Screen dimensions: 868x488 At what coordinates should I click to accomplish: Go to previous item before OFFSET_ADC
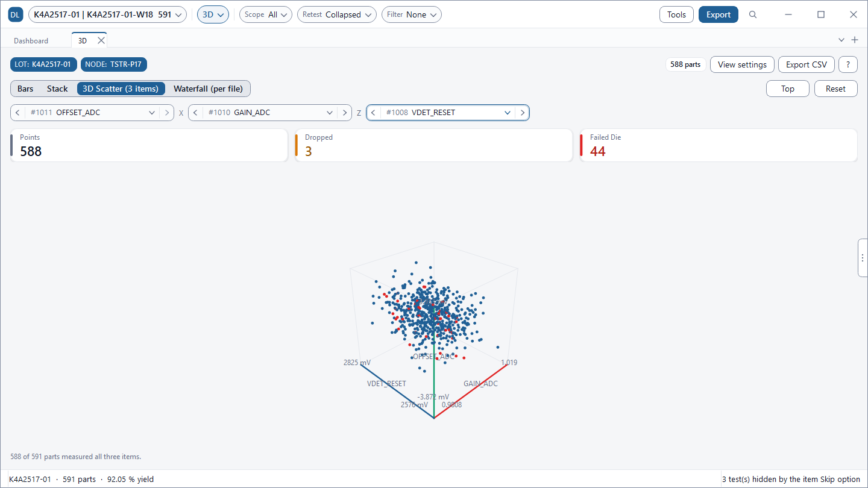click(x=18, y=113)
